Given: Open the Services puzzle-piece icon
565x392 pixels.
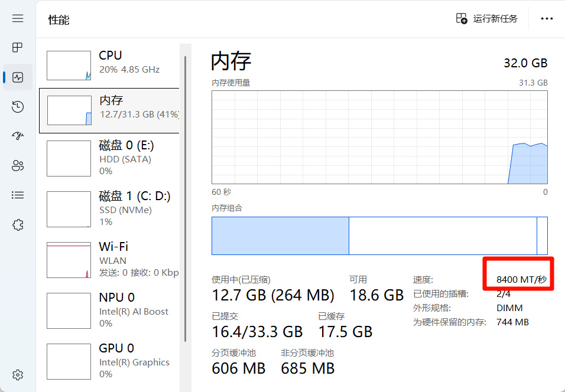Looking at the screenshot, I should (x=18, y=225).
